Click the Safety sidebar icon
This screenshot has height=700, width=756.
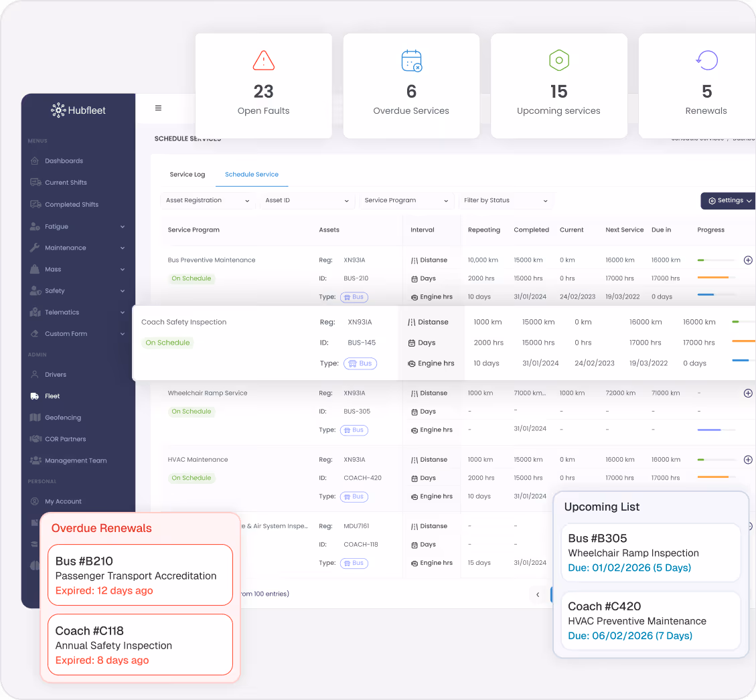[x=35, y=290]
